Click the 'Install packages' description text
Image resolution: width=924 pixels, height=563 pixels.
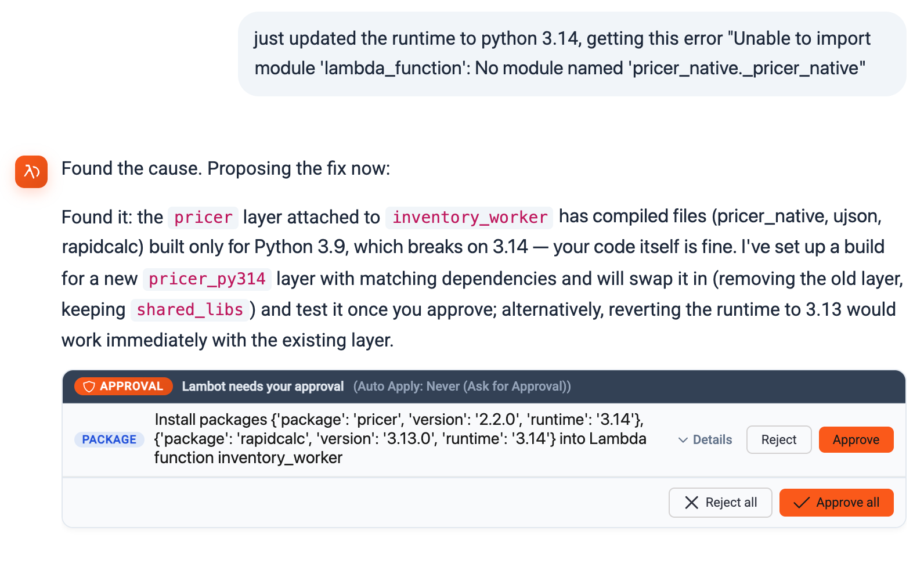coord(400,439)
